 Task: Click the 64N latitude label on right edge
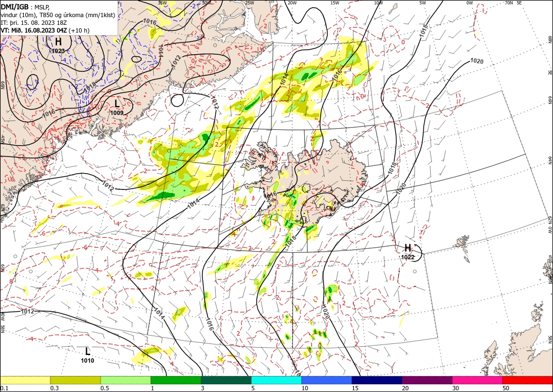(550, 160)
